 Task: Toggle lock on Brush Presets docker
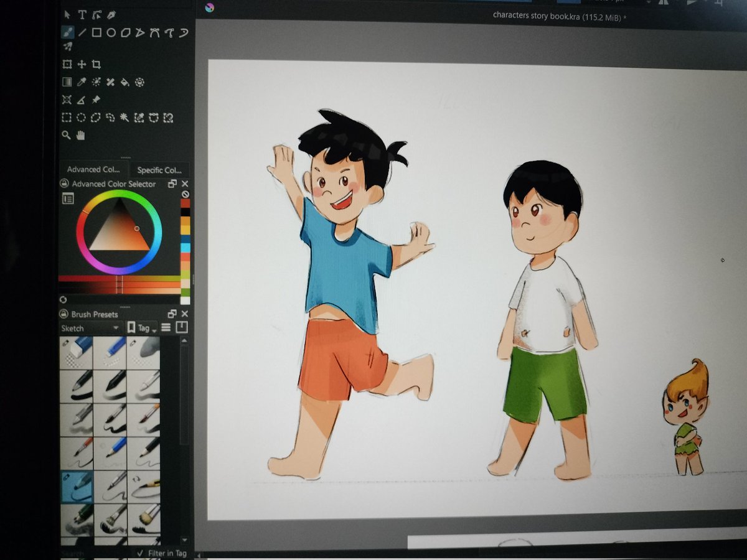(64, 314)
